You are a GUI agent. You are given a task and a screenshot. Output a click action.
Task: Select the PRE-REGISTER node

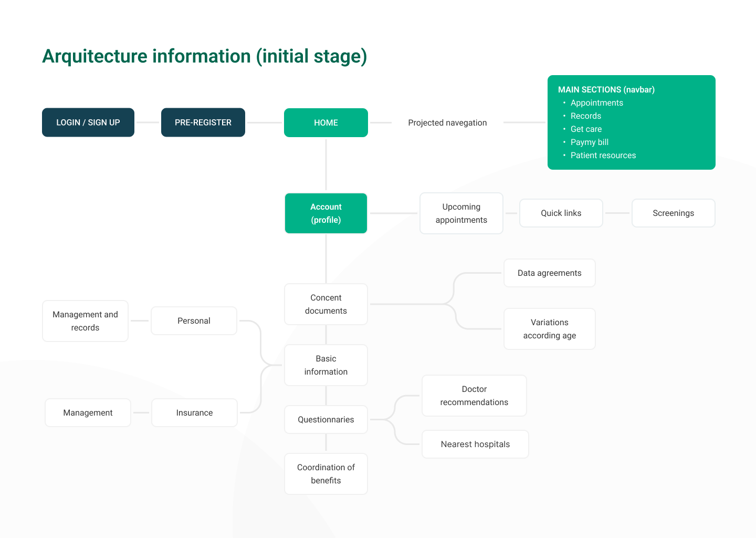click(x=203, y=122)
